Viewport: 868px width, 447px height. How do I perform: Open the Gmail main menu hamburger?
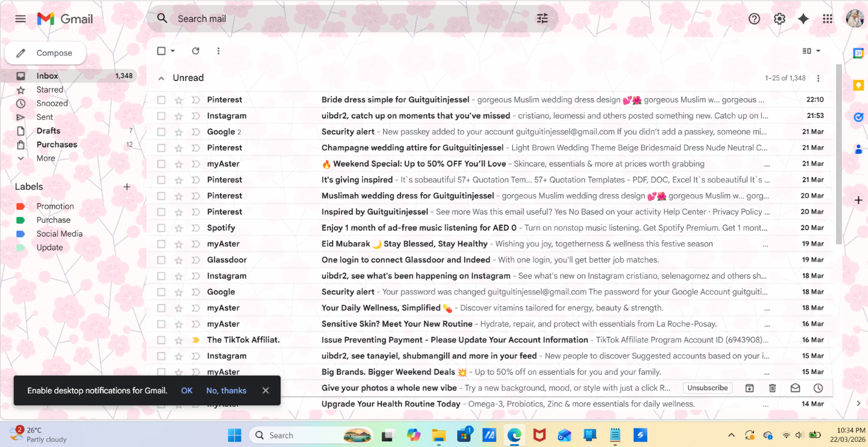[x=20, y=19]
